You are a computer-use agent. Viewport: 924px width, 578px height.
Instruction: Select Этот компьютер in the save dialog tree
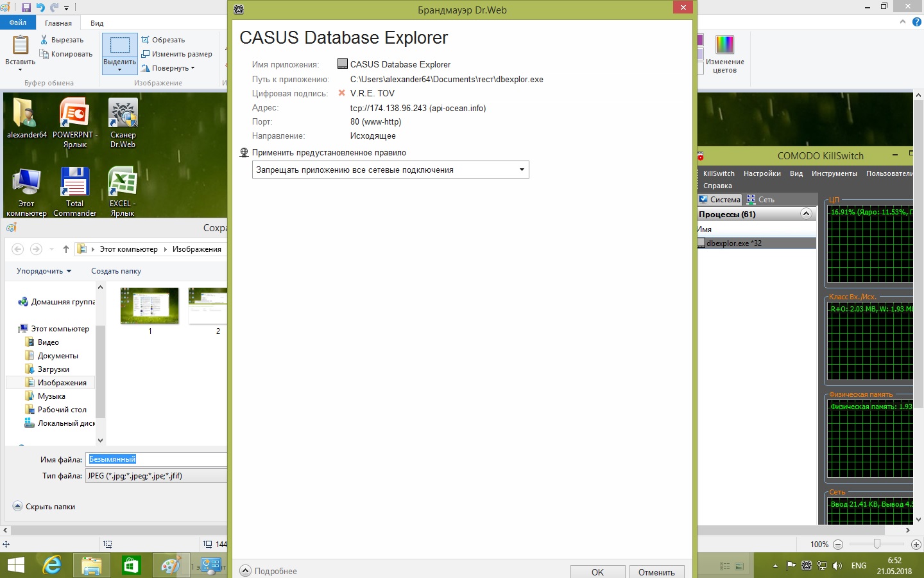(54, 329)
